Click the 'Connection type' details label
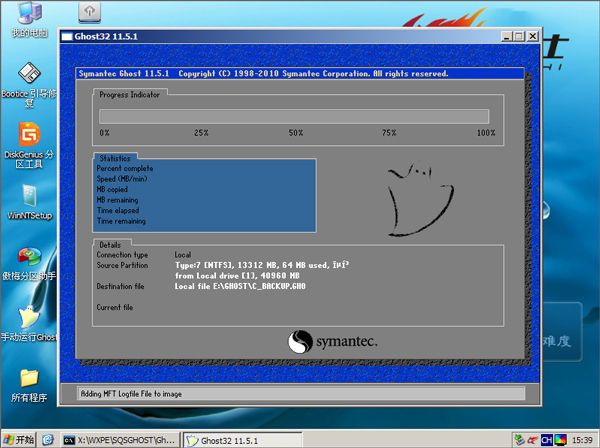This screenshot has width=600, height=448. 122,255
